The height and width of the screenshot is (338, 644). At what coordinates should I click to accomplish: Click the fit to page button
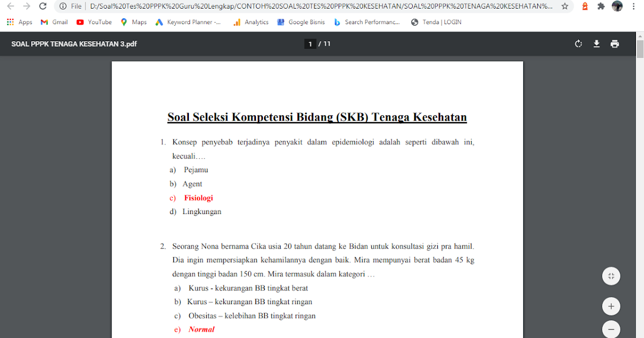click(x=611, y=276)
